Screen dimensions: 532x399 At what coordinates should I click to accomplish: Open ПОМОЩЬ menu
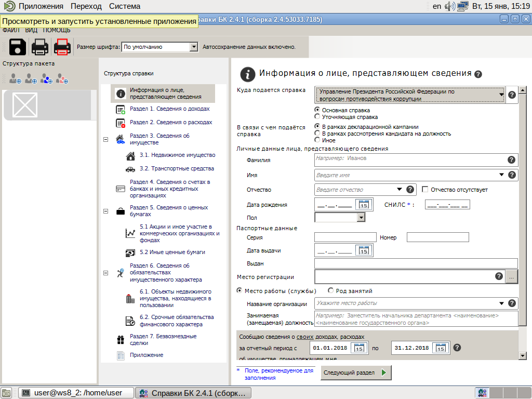point(57,30)
